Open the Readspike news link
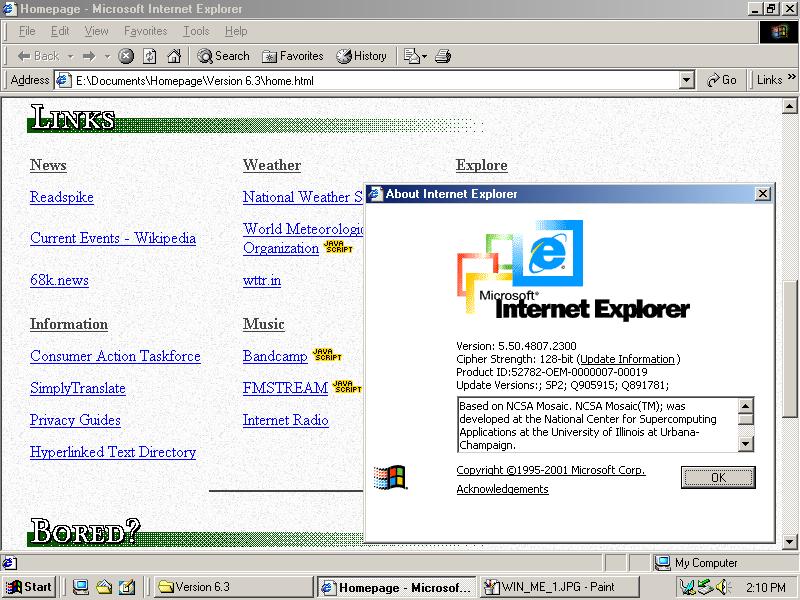The height and width of the screenshot is (600, 800). point(62,197)
